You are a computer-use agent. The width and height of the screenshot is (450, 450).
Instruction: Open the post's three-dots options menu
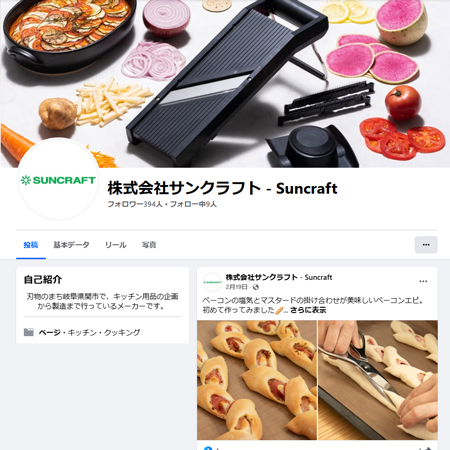(423, 281)
